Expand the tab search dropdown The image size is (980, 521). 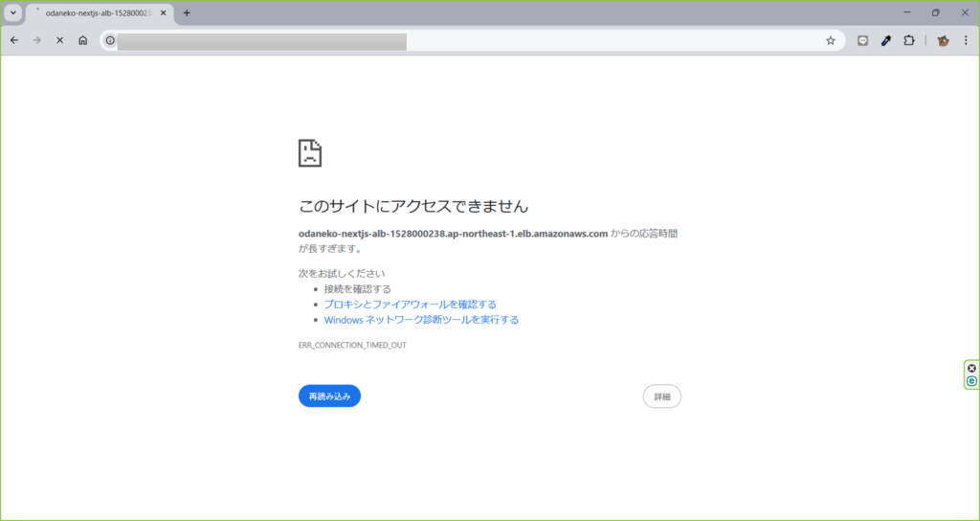pyautogui.click(x=13, y=12)
